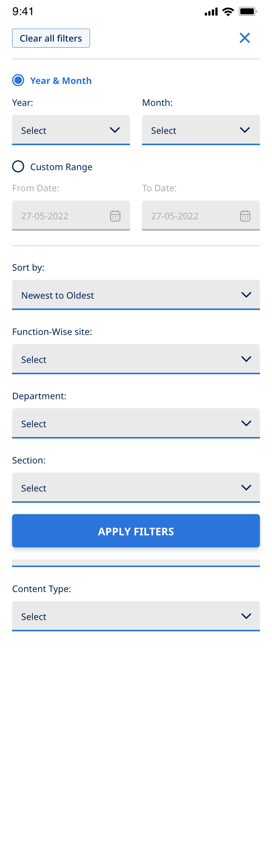Viewport: 272px width, 868px height.
Task: Expand the Department dropdown
Action: pos(136,423)
